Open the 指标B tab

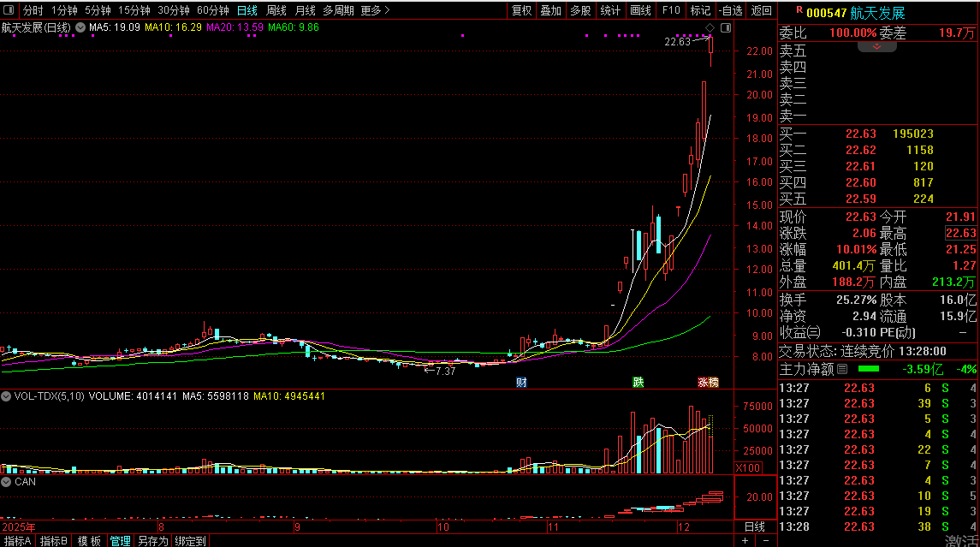(53, 541)
